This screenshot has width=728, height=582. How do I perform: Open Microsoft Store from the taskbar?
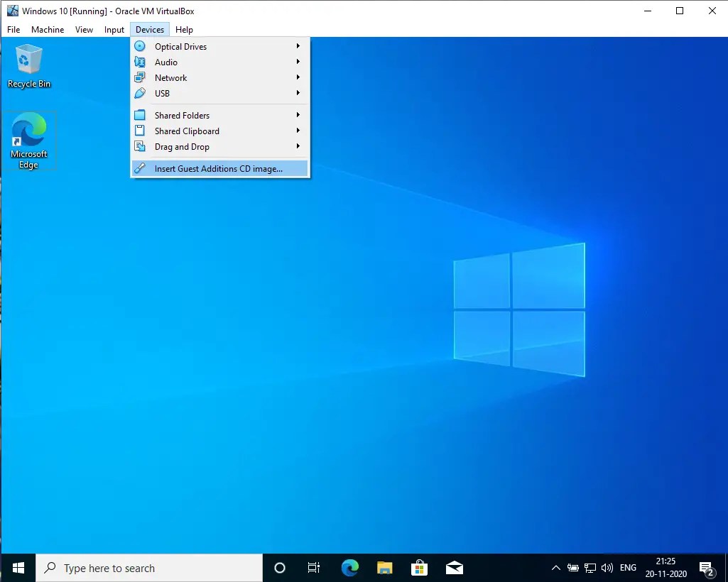419,568
